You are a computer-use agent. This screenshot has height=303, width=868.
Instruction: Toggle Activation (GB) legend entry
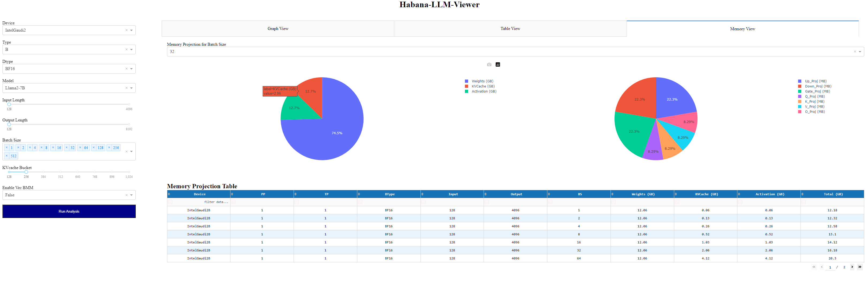click(480, 91)
